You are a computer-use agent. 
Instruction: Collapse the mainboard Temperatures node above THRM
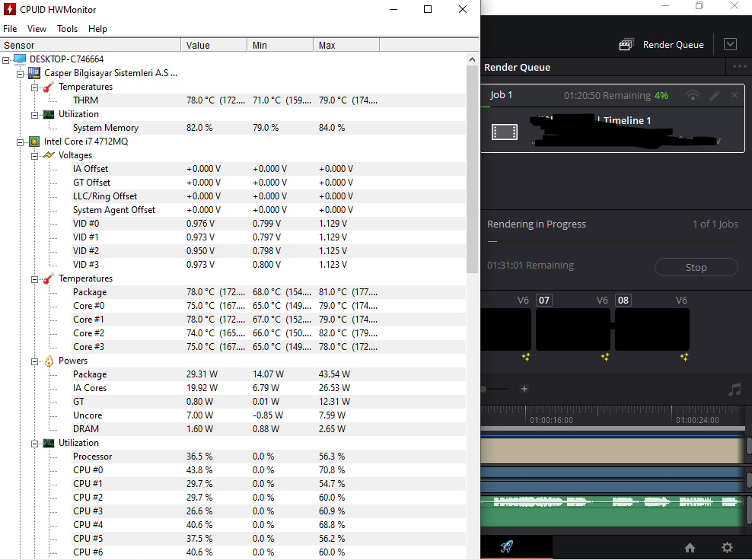tap(34, 87)
